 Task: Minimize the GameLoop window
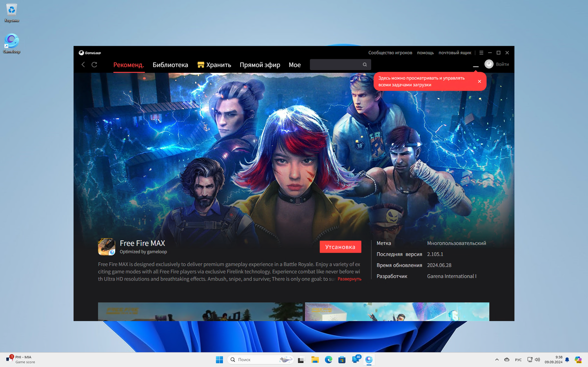490,53
